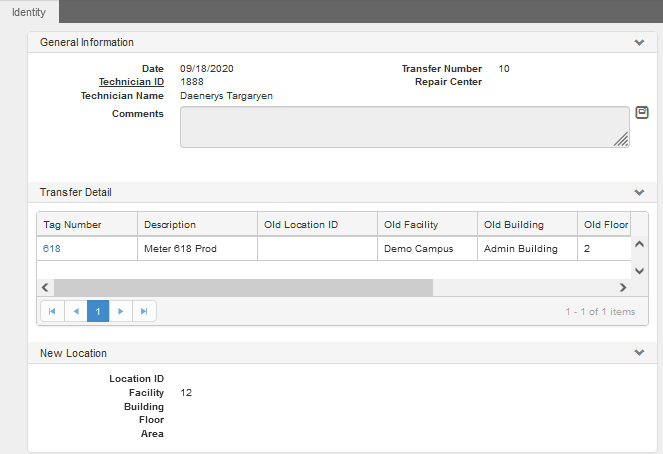Collapse the General Information section

(x=639, y=42)
